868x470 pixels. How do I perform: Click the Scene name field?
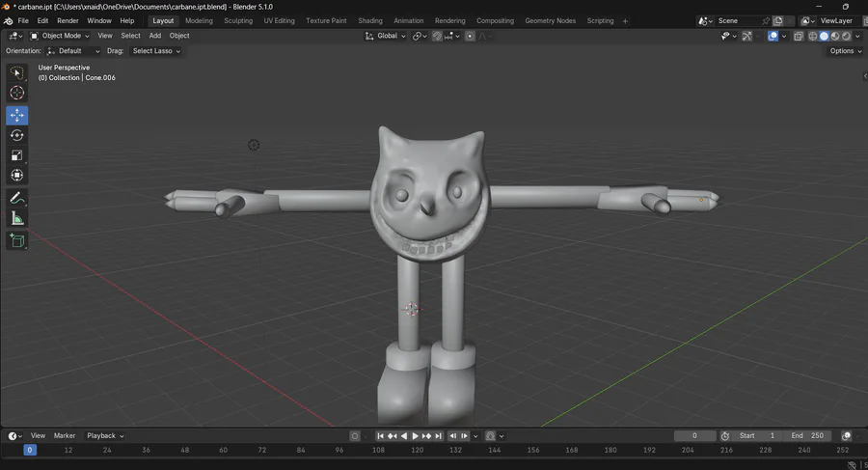click(x=738, y=21)
